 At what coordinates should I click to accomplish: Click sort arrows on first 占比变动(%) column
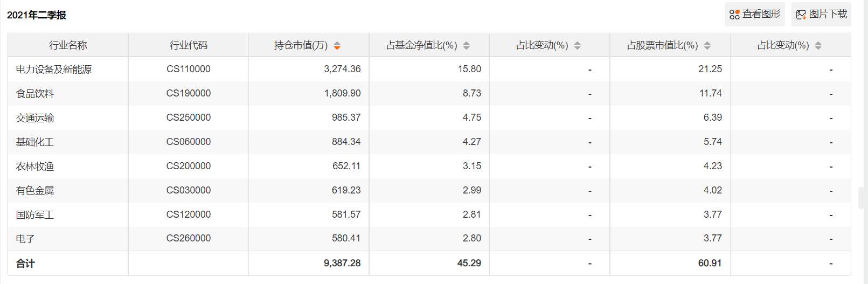pyautogui.click(x=578, y=45)
